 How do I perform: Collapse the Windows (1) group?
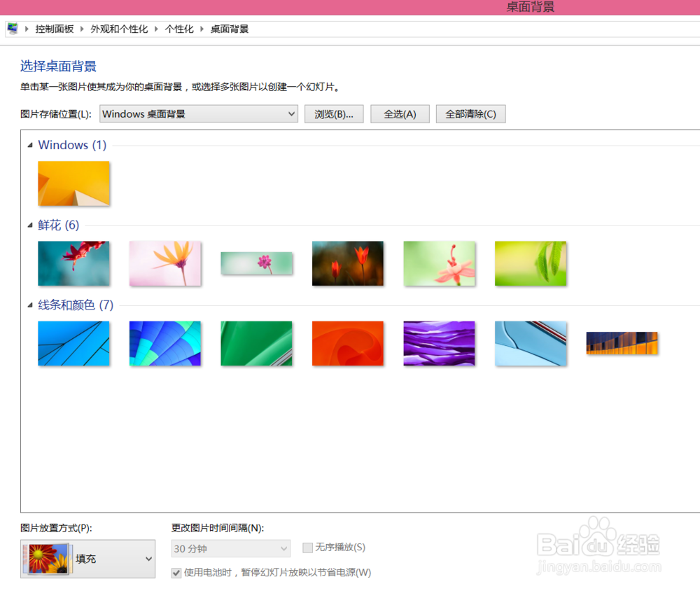pos(30,145)
